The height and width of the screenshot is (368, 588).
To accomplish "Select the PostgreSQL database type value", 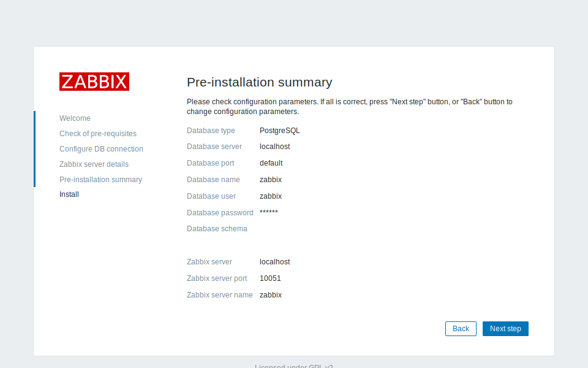I will tap(280, 131).
